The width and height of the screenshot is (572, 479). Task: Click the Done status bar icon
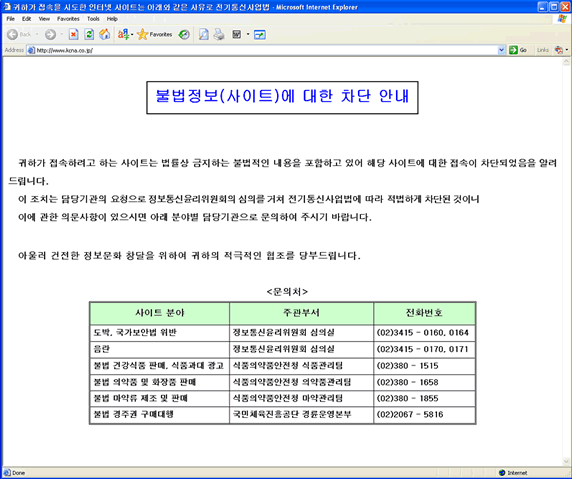[7, 473]
